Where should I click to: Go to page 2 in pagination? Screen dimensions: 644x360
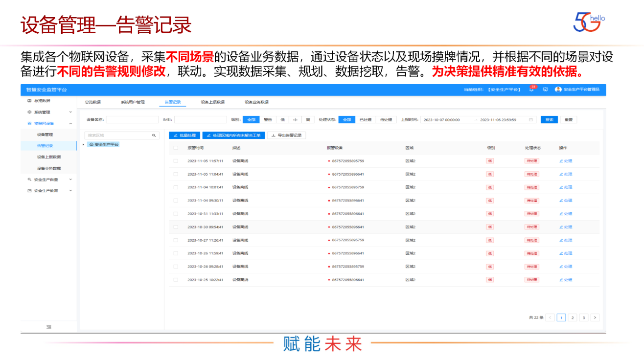tap(572, 317)
